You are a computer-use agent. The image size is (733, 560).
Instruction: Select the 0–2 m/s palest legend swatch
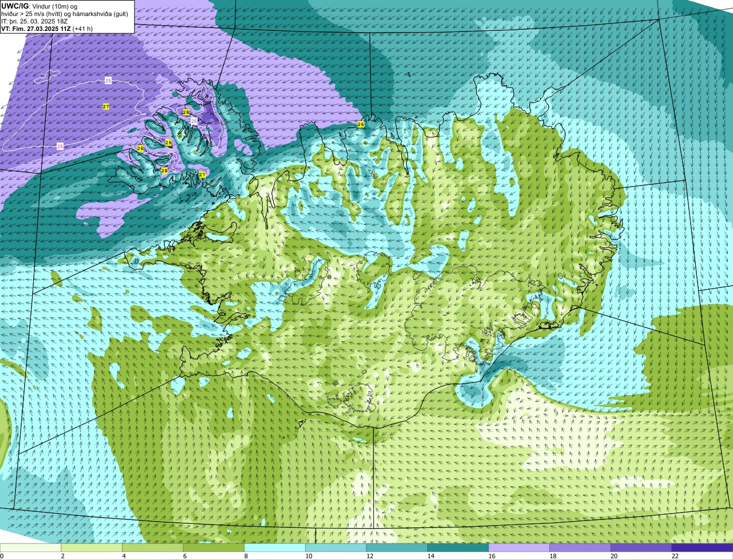[x=30, y=547]
